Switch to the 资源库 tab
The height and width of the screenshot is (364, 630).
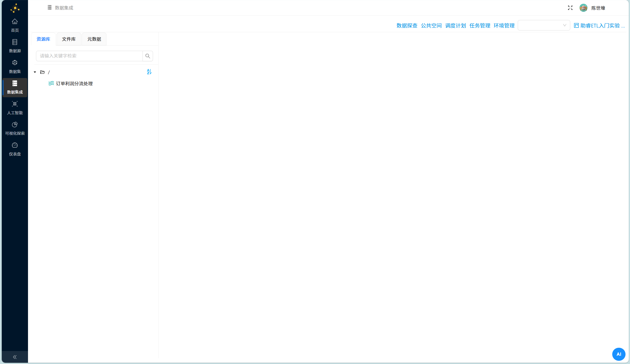click(43, 39)
